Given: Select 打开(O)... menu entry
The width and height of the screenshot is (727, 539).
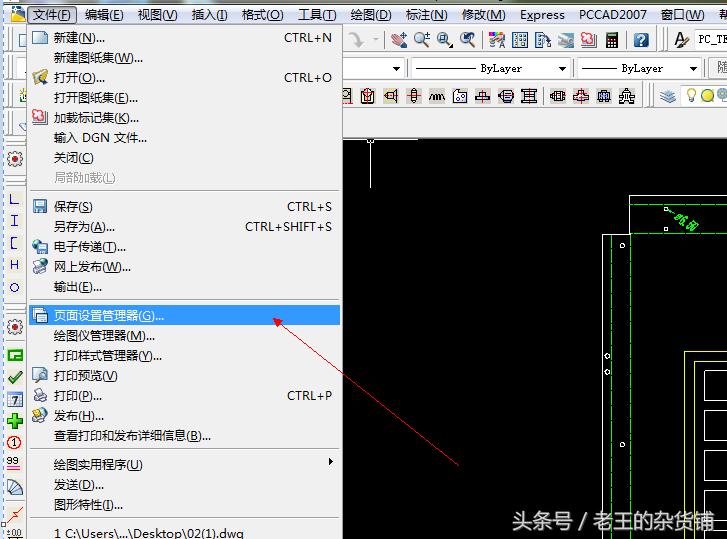Looking at the screenshot, I should pos(184,77).
